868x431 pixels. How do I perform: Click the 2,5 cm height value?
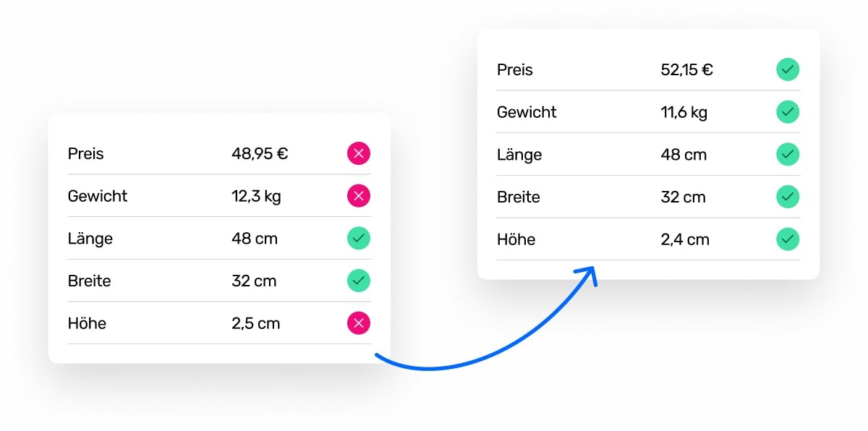click(256, 323)
